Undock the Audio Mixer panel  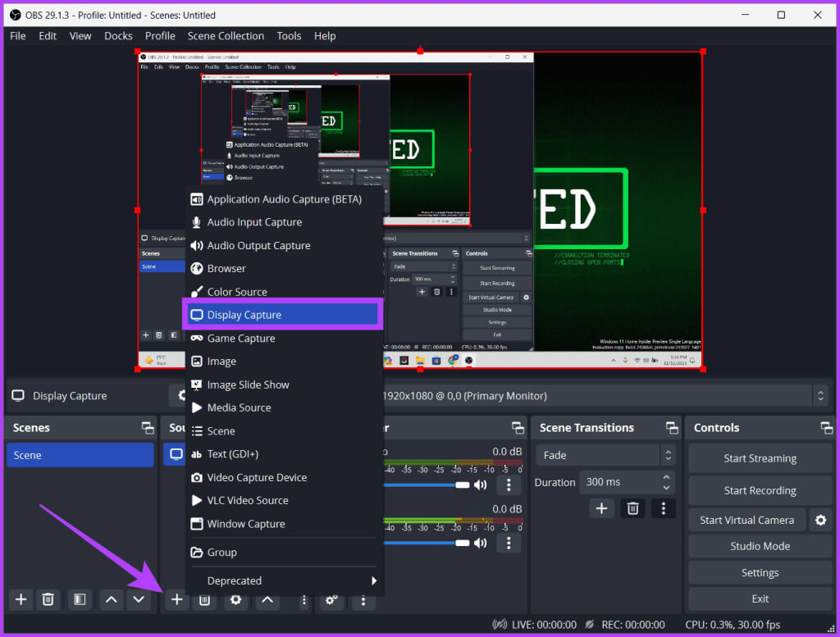(518, 428)
